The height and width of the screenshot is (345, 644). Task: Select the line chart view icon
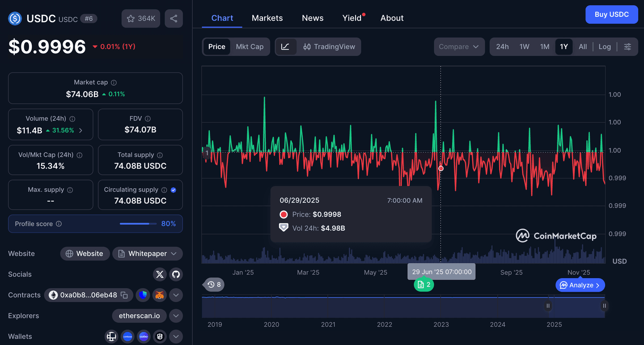[x=285, y=46]
